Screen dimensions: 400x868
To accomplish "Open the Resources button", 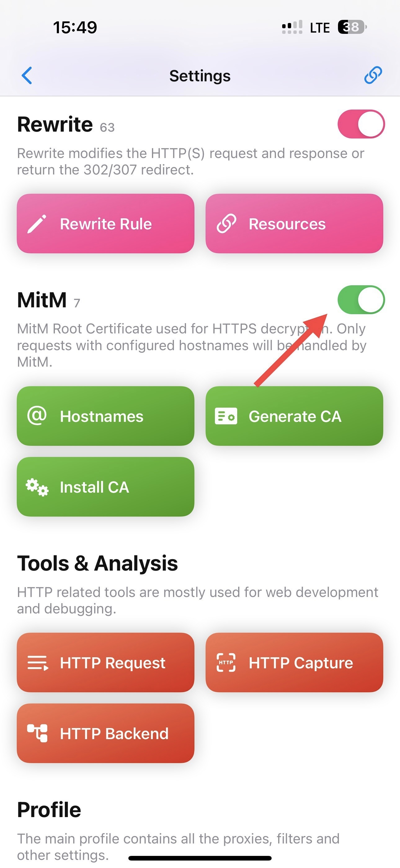I will coord(294,224).
